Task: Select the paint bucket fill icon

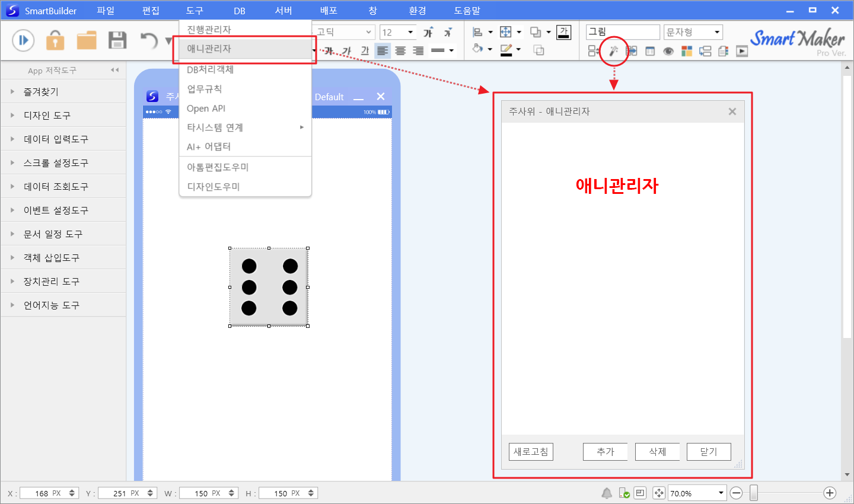Action: [478, 49]
